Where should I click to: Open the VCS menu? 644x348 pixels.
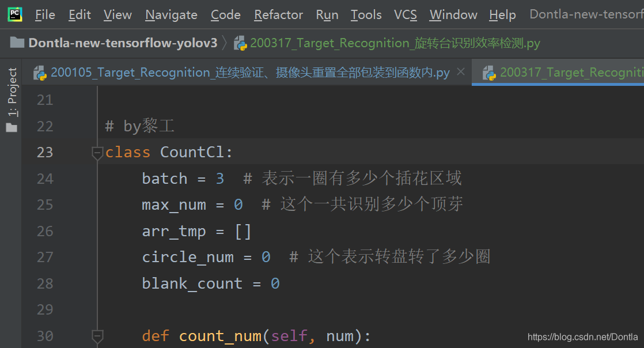(x=405, y=14)
